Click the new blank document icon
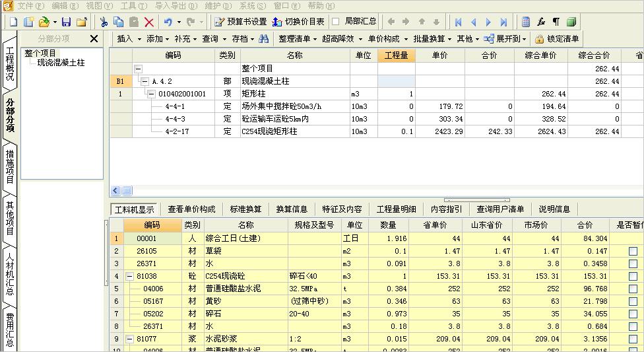 pos(13,22)
